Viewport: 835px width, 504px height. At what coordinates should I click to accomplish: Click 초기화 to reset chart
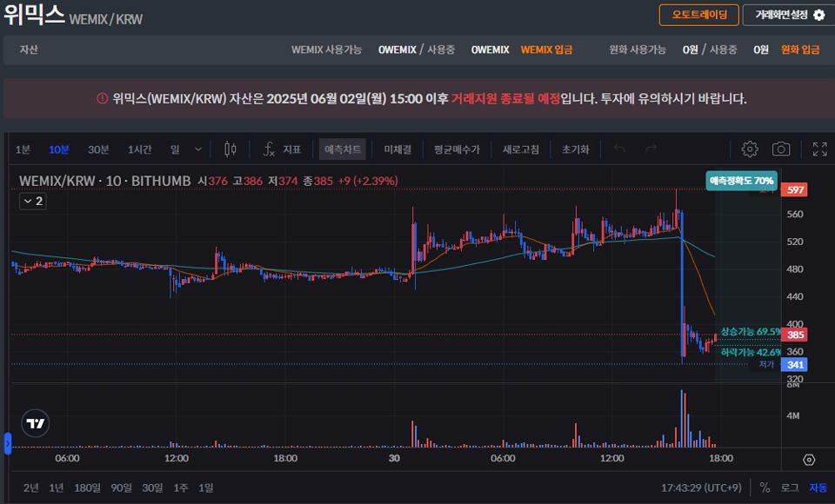(576, 149)
